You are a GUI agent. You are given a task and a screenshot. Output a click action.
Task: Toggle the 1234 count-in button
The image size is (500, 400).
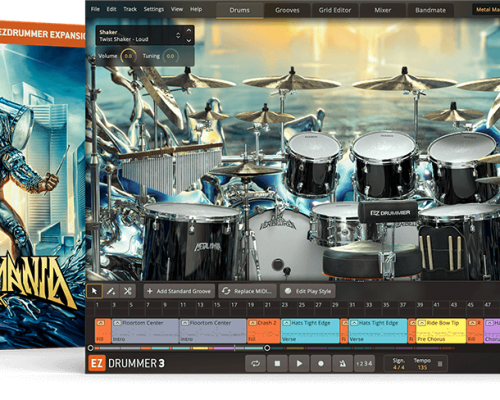[x=364, y=363]
